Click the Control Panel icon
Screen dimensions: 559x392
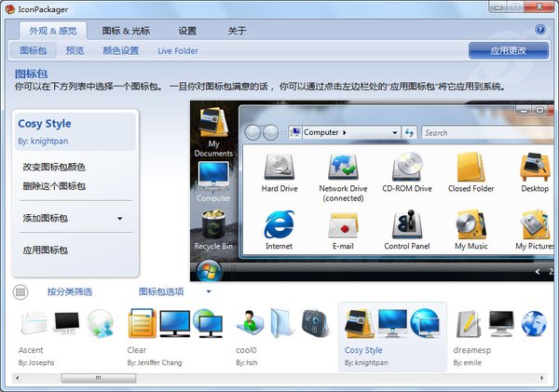coord(407,224)
